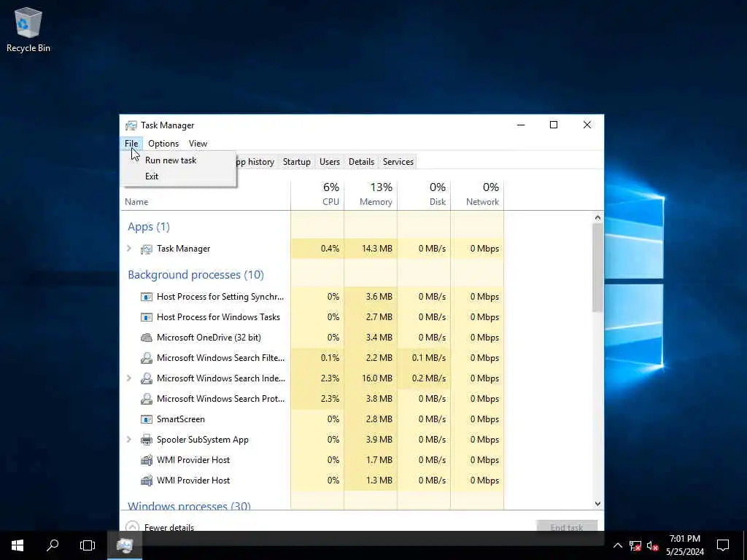
Task: Click the Task Manager title bar icon
Action: [x=131, y=125]
